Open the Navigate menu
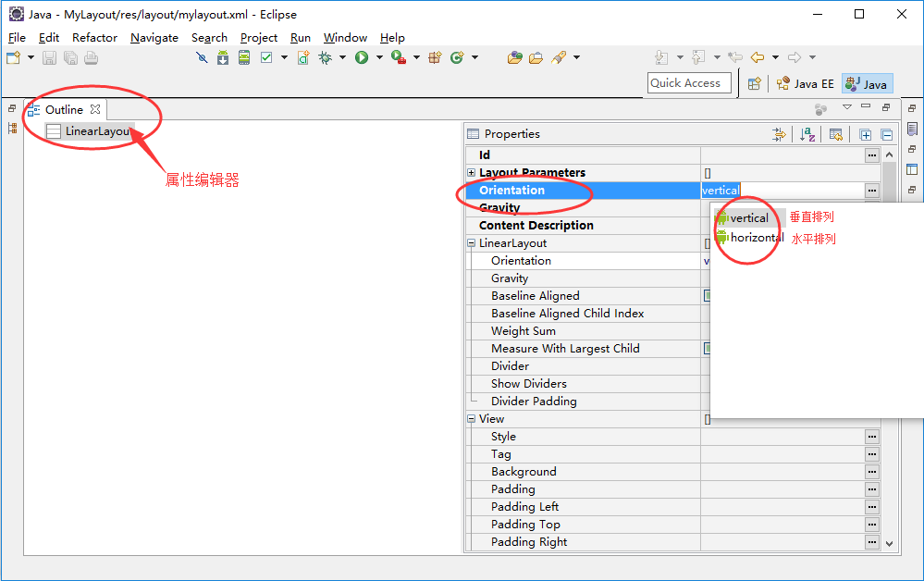This screenshot has width=924, height=581. (x=154, y=38)
